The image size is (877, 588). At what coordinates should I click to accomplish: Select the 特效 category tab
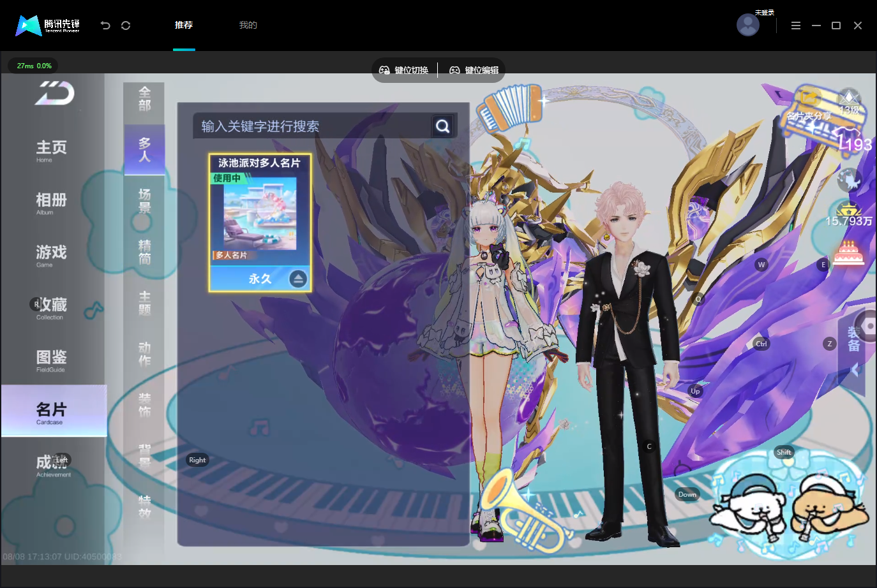(x=144, y=507)
